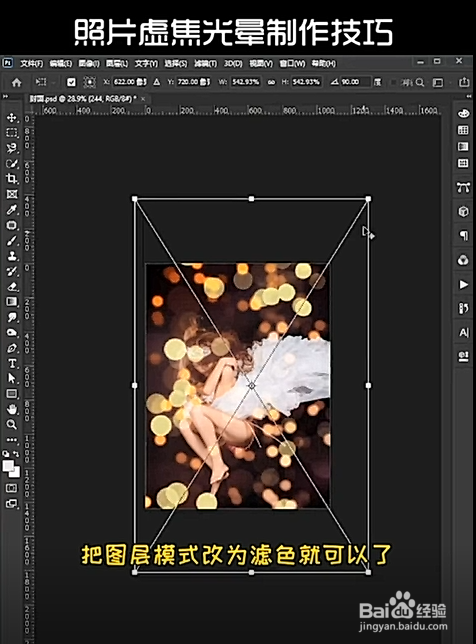Select the Horizontal Type tool
The width and height of the screenshot is (476, 644).
tap(11, 363)
